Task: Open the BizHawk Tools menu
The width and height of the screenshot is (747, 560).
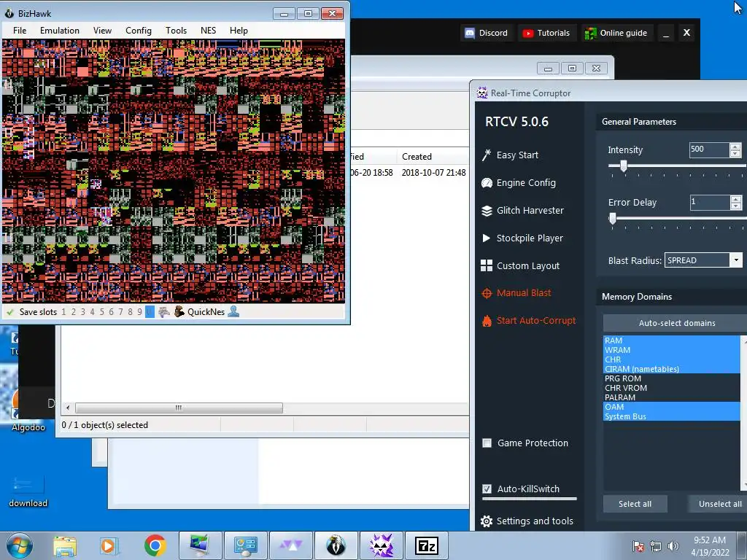Action: [x=176, y=31]
